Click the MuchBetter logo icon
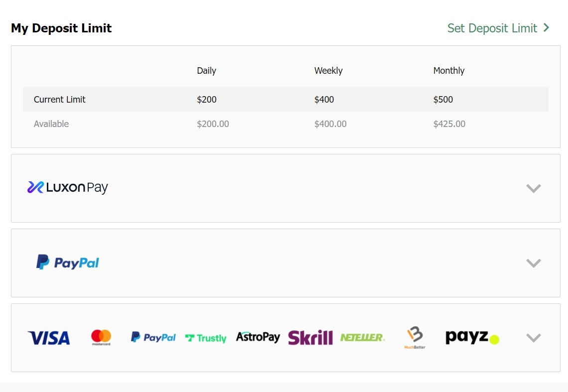This screenshot has height=392, width=568. coord(415,338)
